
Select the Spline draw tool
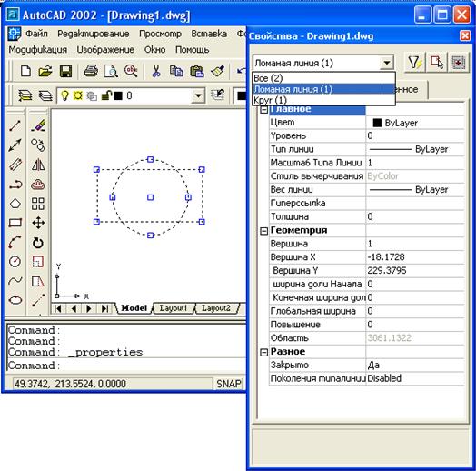point(15,281)
